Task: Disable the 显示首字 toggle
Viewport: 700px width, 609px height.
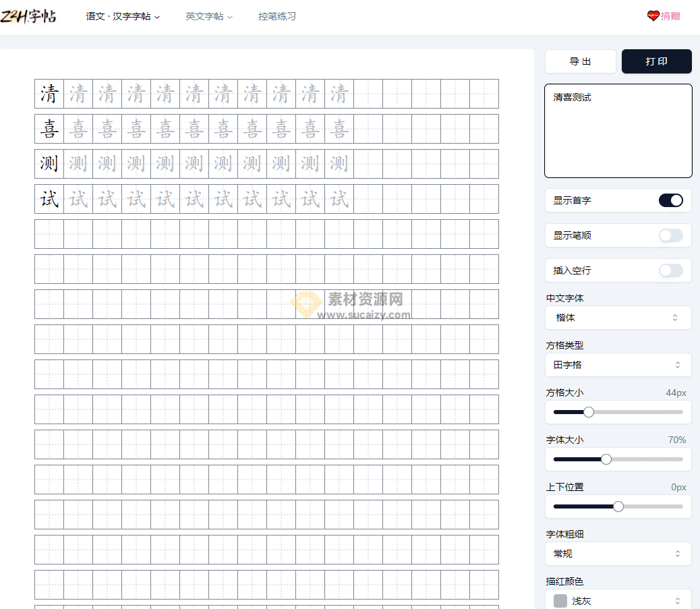Action: point(670,200)
